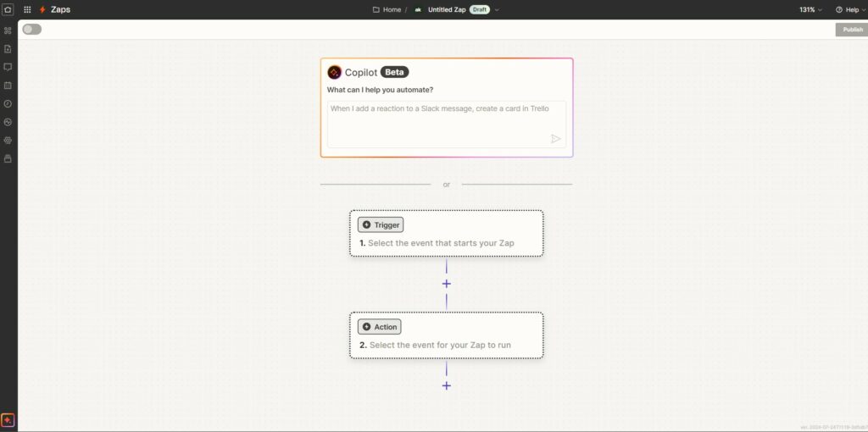The image size is (868, 432).
Task: Toggle the Zap on/off switch
Action: pos(31,29)
